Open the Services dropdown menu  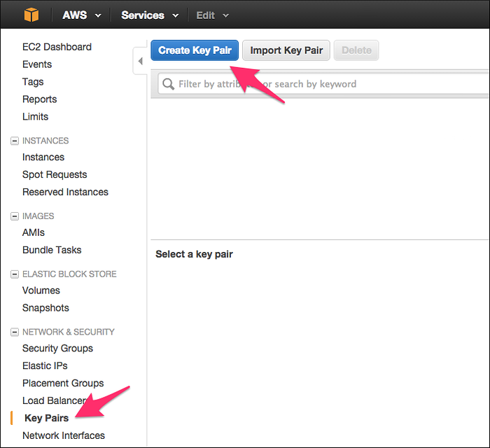point(150,15)
